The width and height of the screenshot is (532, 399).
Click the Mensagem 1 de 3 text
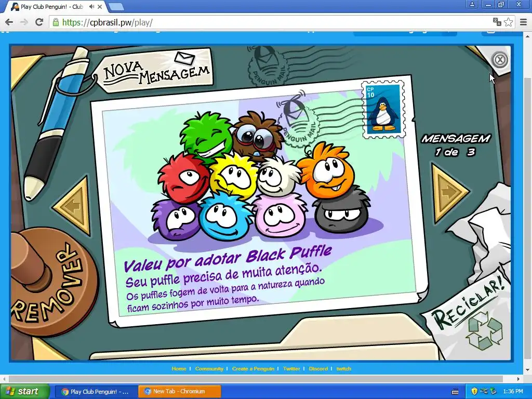point(455,145)
